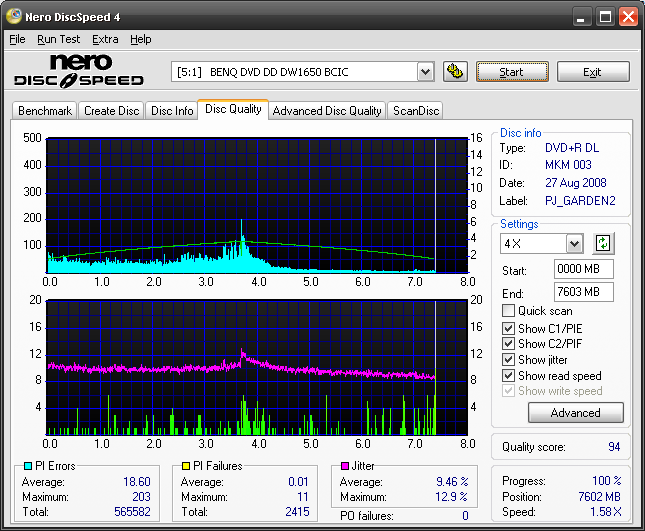Image resolution: width=645 pixels, height=531 pixels.
Task: Click the PI Errors maximum 203
Action: point(141,497)
